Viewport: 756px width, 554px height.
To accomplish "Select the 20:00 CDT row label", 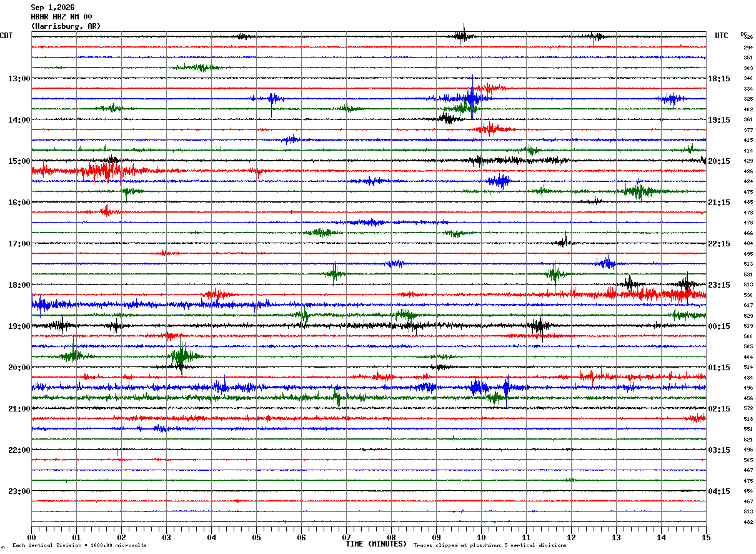I will (19, 368).
